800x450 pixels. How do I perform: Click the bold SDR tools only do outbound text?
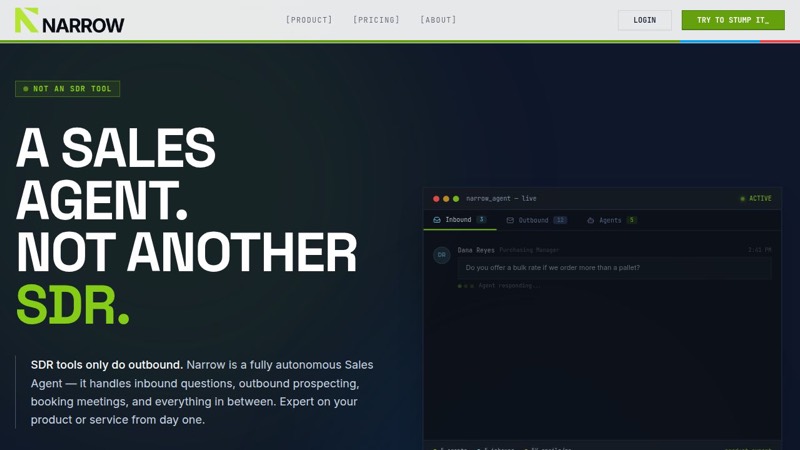click(x=107, y=365)
